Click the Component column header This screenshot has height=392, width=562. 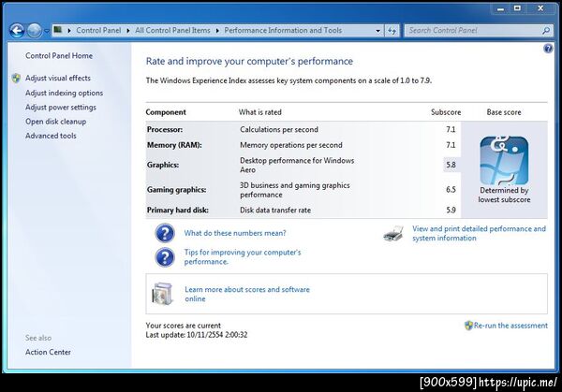166,112
